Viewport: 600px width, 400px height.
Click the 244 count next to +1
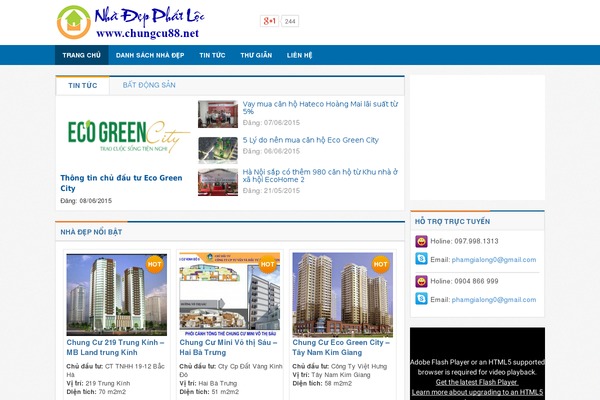(x=290, y=21)
